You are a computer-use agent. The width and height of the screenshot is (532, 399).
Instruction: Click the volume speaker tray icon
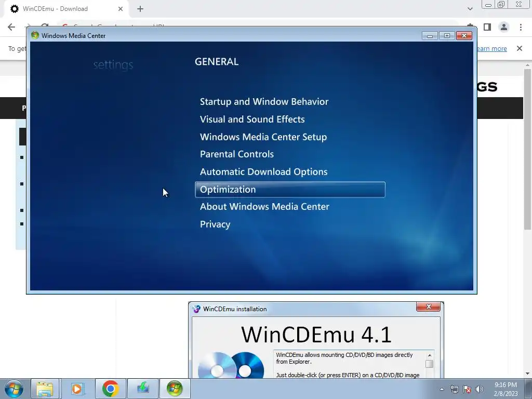(480, 389)
